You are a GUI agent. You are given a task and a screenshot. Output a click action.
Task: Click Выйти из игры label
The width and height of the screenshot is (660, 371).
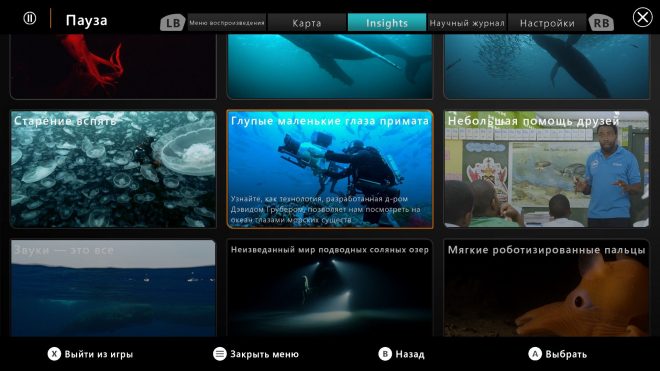coord(99,355)
